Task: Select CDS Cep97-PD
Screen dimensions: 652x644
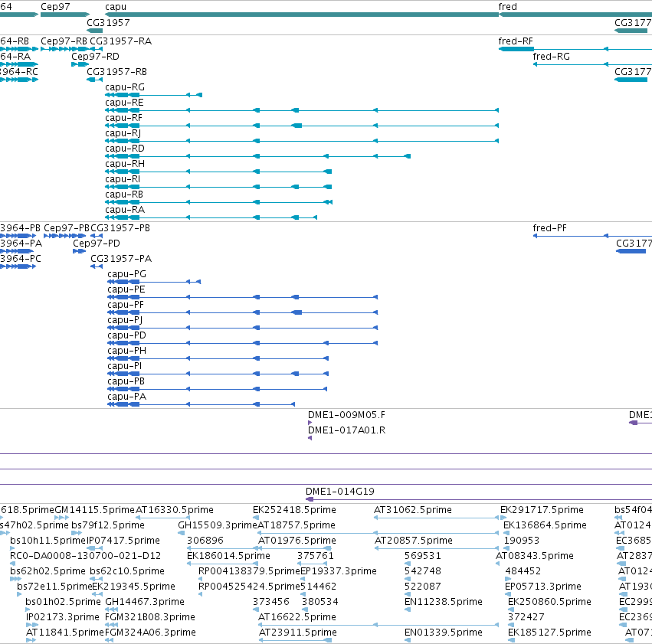Action: [x=97, y=244]
